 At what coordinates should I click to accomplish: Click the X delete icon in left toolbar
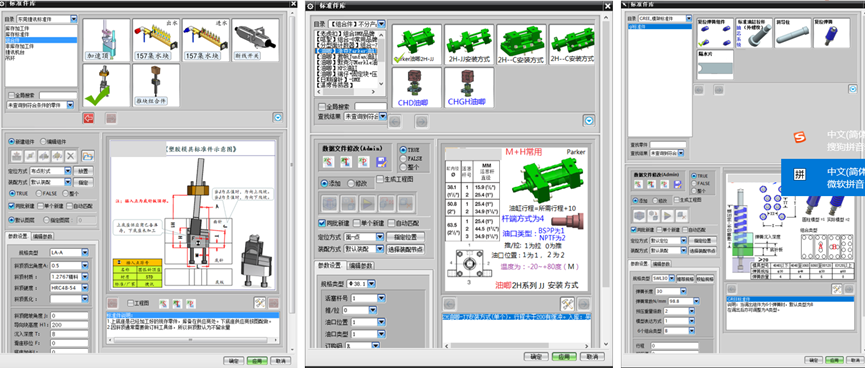[71, 156]
